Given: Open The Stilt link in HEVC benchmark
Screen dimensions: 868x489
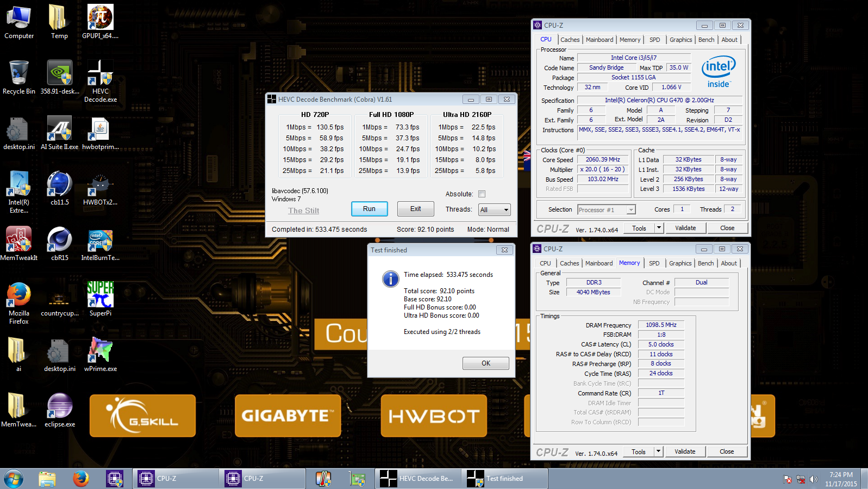Looking at the screenshot, I should click(304, 211).
